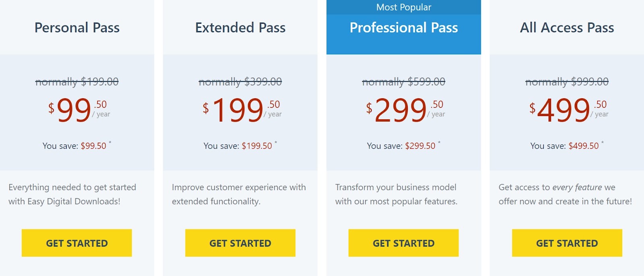Click the Easy Digital Downloads description text
The image size is (644, 276).
click(72, 194)
